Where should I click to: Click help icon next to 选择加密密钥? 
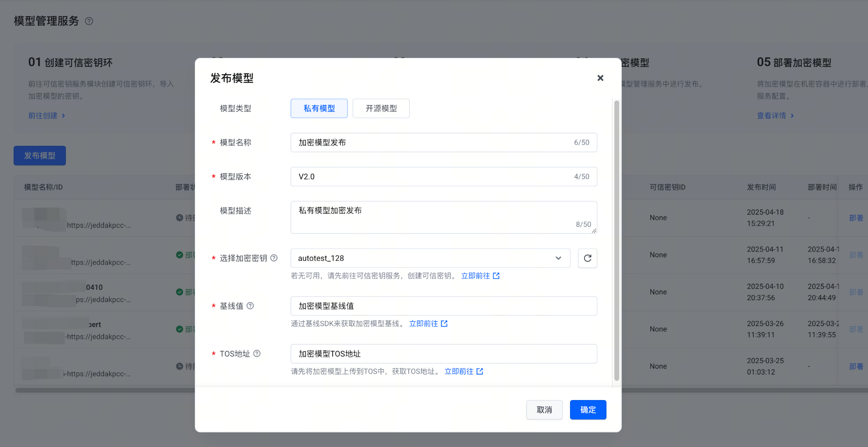point(274,258)
